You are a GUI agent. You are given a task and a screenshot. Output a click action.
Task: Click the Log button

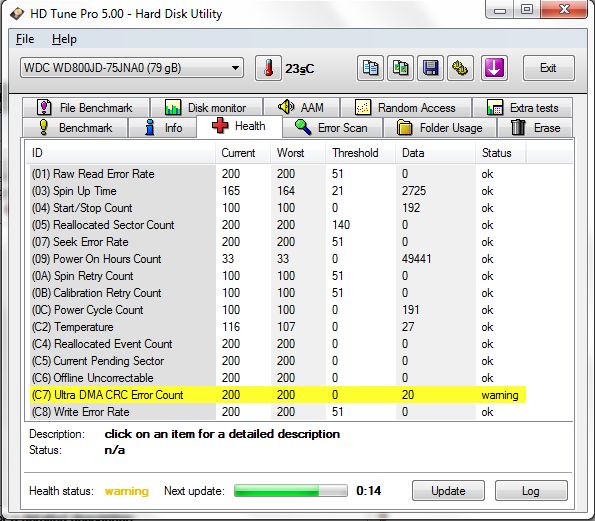(531, 491)
